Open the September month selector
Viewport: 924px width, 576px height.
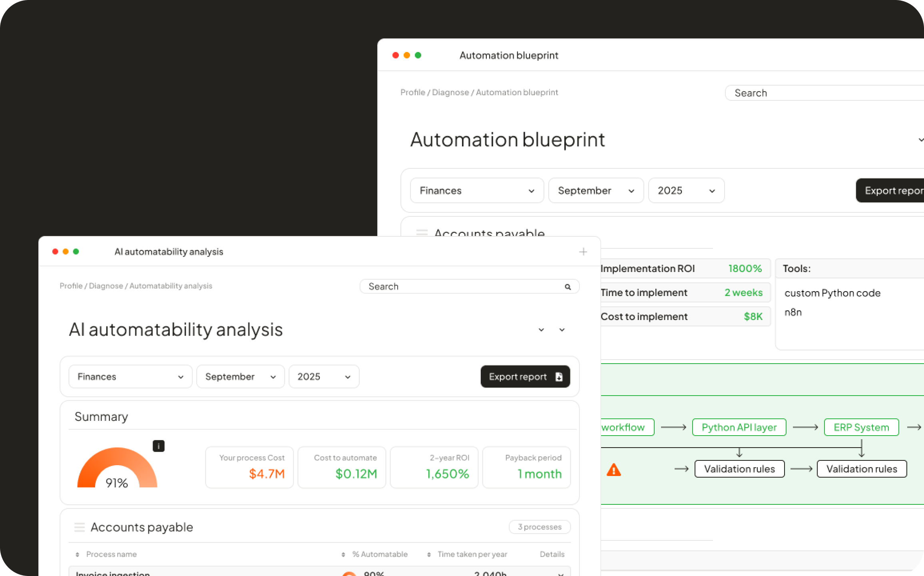click(240, 376)
